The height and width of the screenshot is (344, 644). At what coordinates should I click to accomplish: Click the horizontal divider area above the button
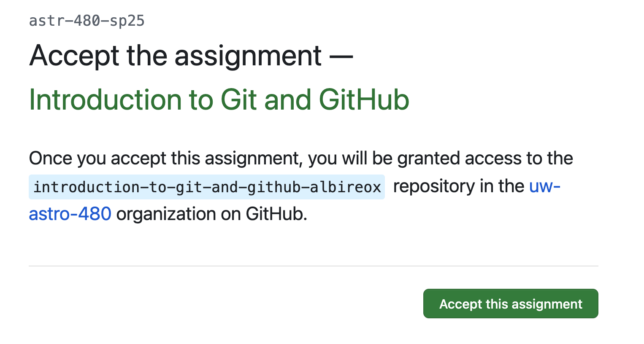(313, 266)
